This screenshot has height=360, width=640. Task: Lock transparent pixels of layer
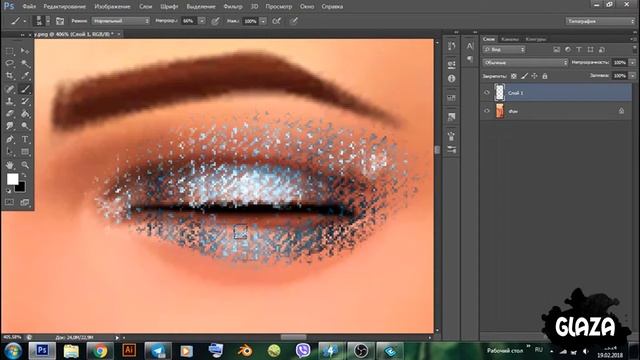(x=513, y=76)
